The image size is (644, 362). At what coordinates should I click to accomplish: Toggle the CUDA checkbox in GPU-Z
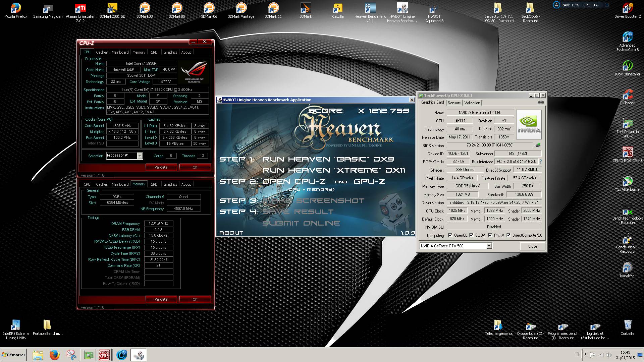point(471,235)
